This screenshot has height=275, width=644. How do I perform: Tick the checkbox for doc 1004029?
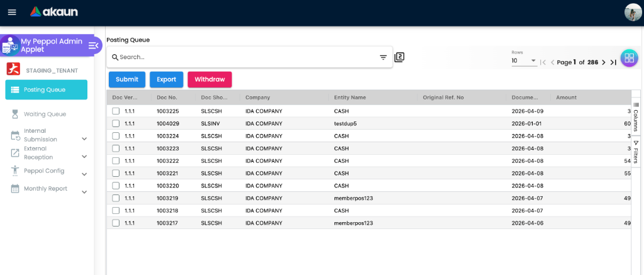pos(116,123)
